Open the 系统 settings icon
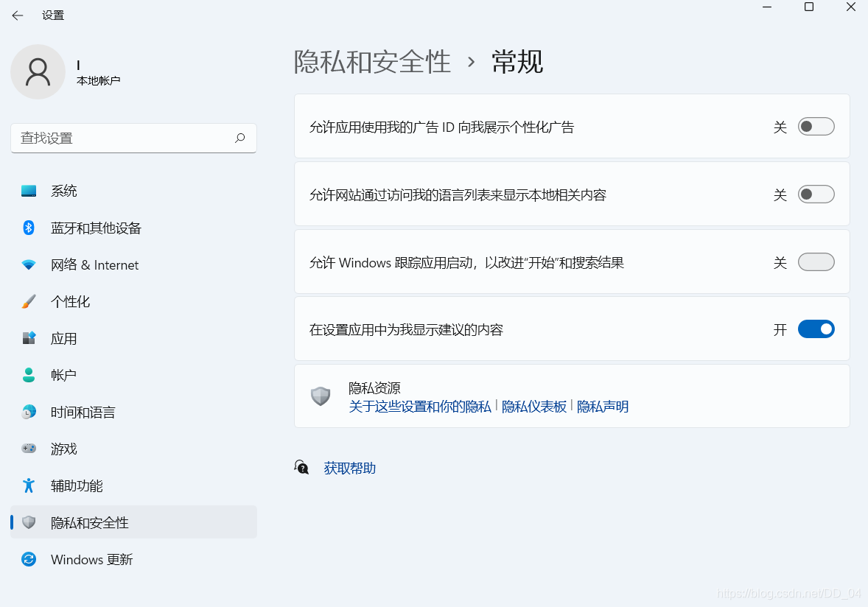Screen dimensions: 868x607 pyautogui.click(x=29, y=191)
